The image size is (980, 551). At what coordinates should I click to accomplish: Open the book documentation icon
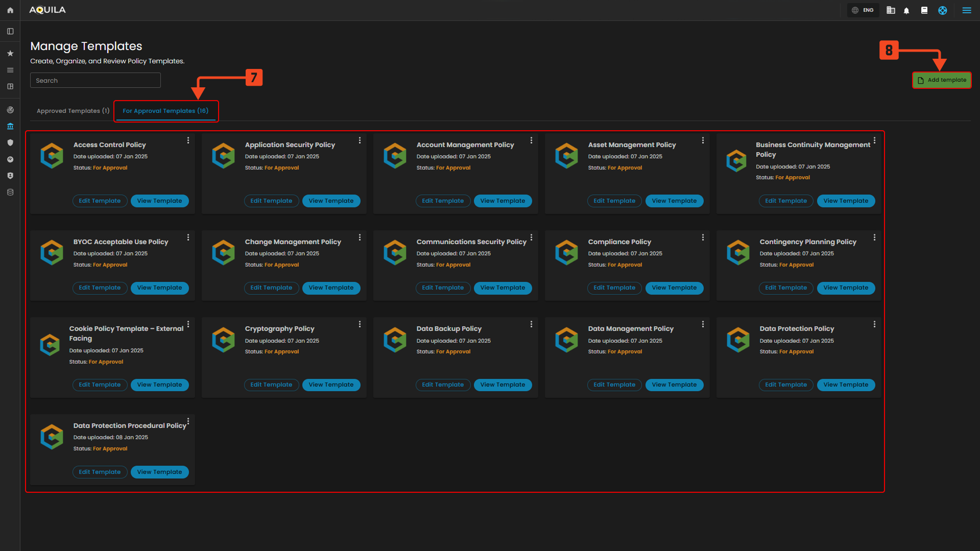[924, 10]
